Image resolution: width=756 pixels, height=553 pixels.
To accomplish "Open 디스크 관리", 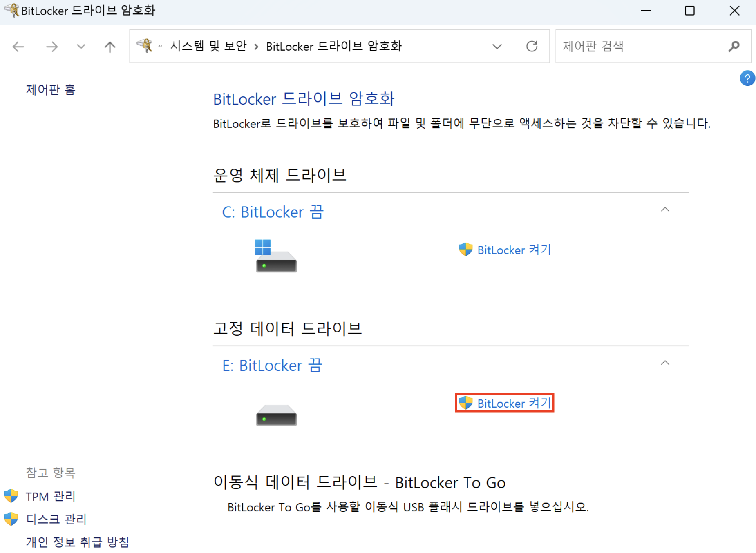I will coord(56,519).
